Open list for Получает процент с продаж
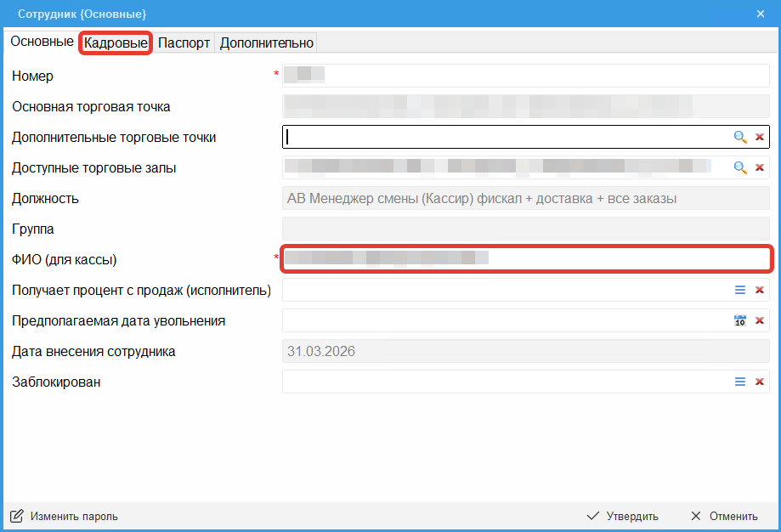This screenshot has height=532, width=781. [x=740, y=290]
